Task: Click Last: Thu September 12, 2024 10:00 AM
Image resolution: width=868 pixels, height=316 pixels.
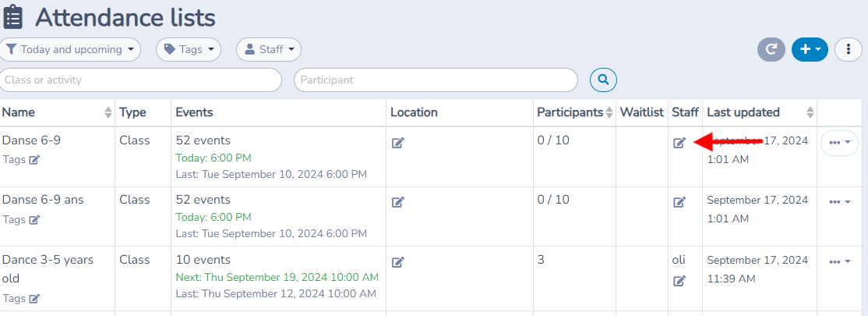Action: (276, 294)
